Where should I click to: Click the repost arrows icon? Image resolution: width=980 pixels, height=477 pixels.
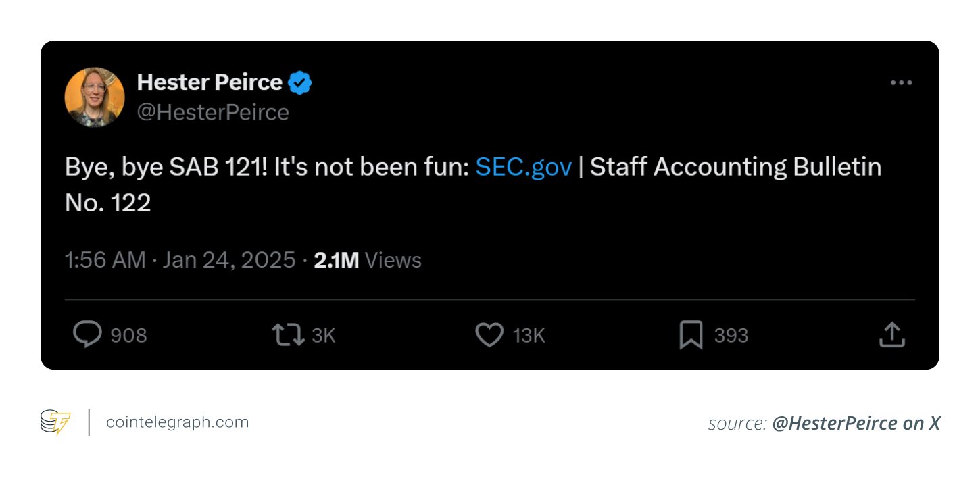(288, 334)
